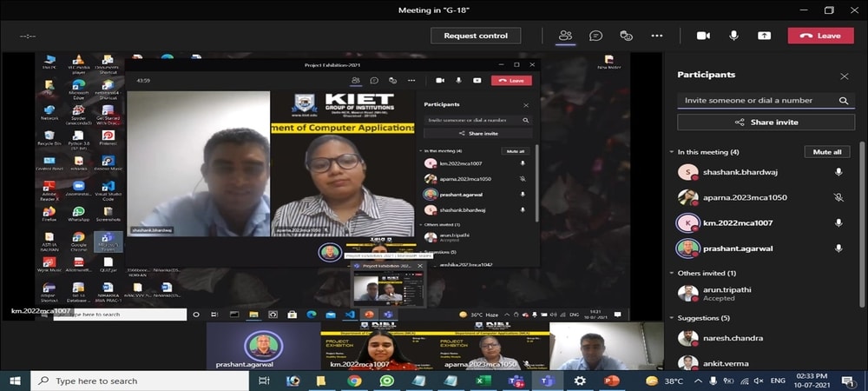Click the Show participants icon
Screen dimensions: 868x391
click(565, 36)
